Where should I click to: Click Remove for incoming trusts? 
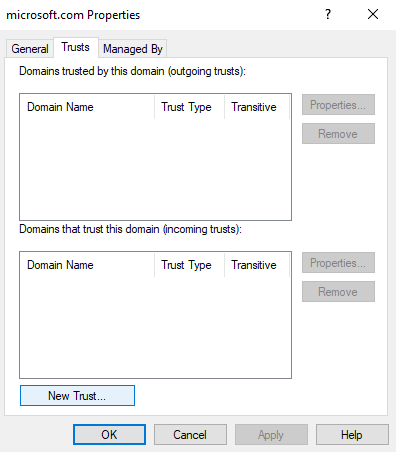(x=338, y=292)
